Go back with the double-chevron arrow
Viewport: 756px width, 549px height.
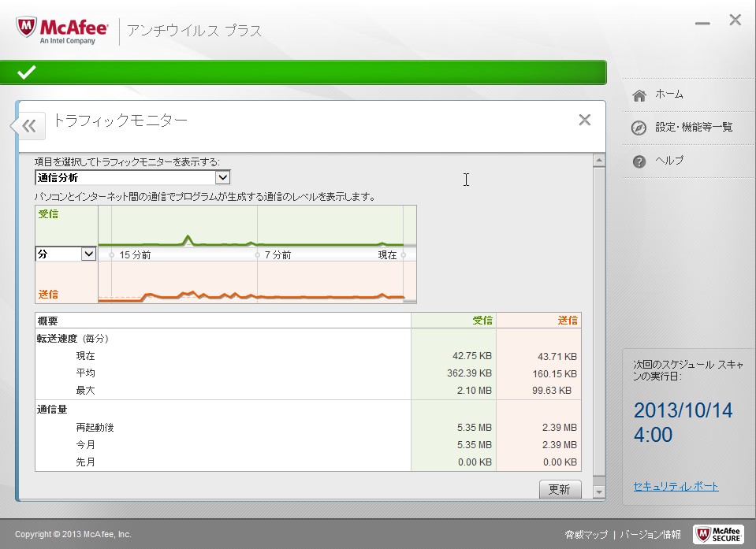(29, 126)
